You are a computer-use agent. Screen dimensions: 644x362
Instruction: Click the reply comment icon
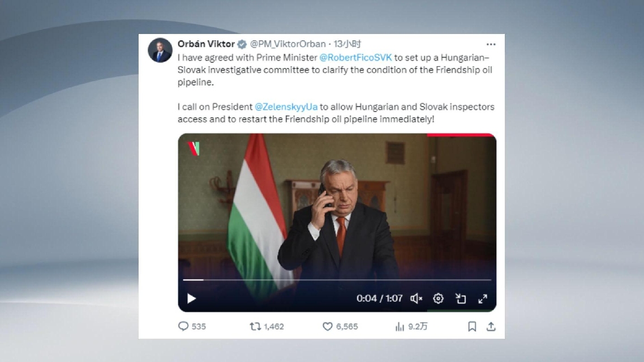183,326
